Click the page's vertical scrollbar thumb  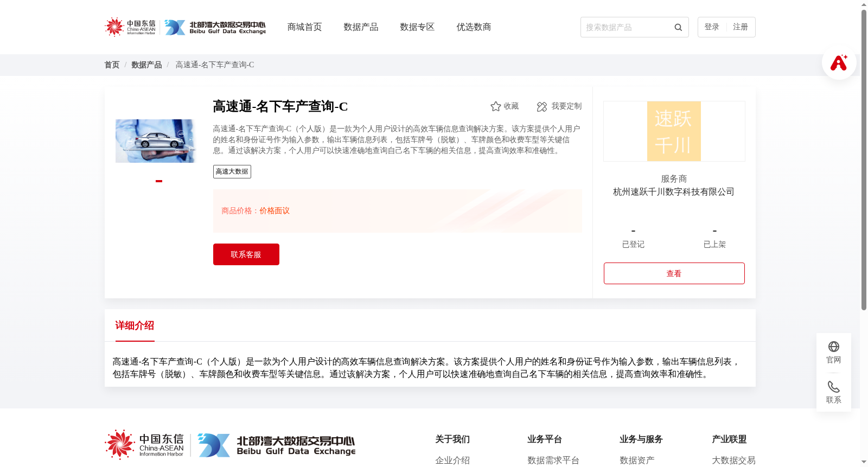[x=864, y=160]
